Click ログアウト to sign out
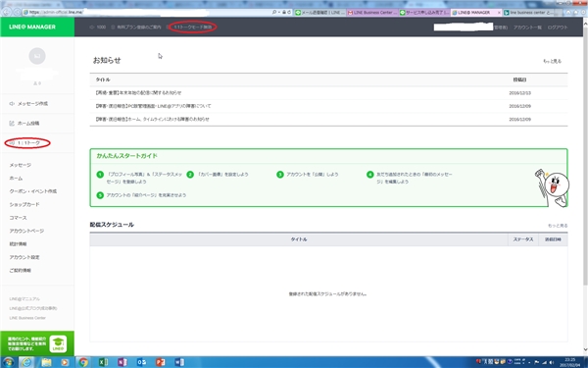The height and width of the screenshot is (368, 588). click(x=558, y=27)
